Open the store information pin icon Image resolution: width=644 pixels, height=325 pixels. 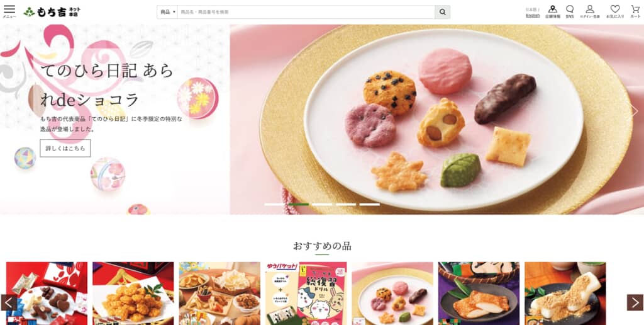[553, 11]
